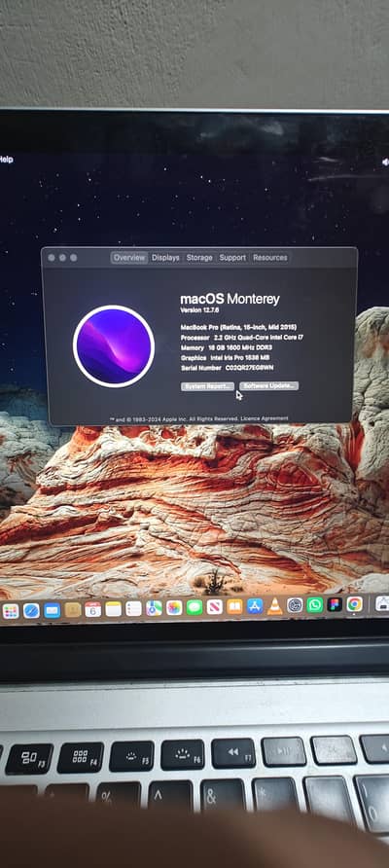Open the Help menu in the menu bar
The height and width of the screenshot is (868, 389).
pos(6,160)
